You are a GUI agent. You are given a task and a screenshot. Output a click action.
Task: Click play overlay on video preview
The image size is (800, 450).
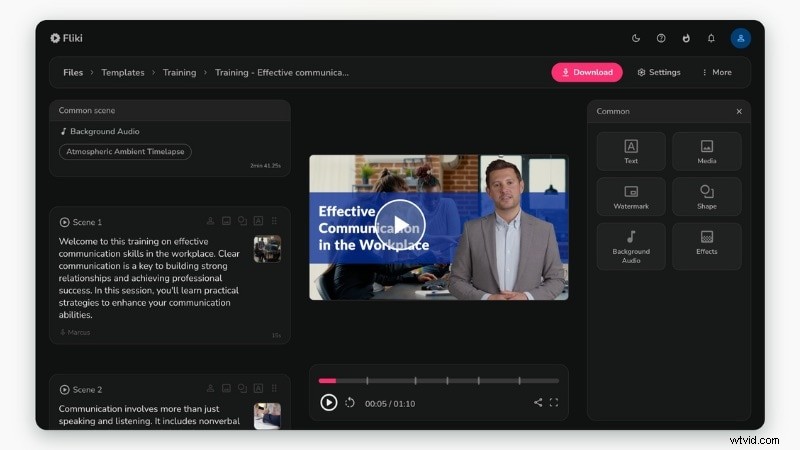tap(400, 224)
